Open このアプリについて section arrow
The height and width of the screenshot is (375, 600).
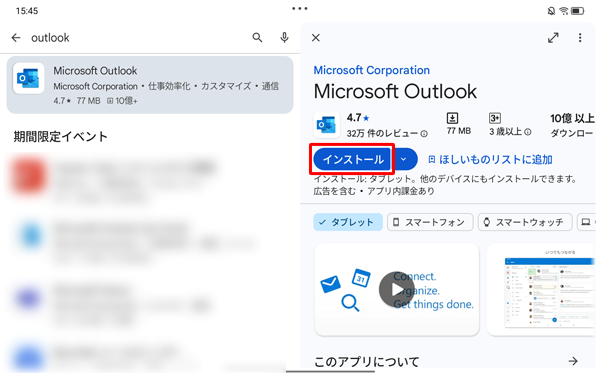pos(573,361)
